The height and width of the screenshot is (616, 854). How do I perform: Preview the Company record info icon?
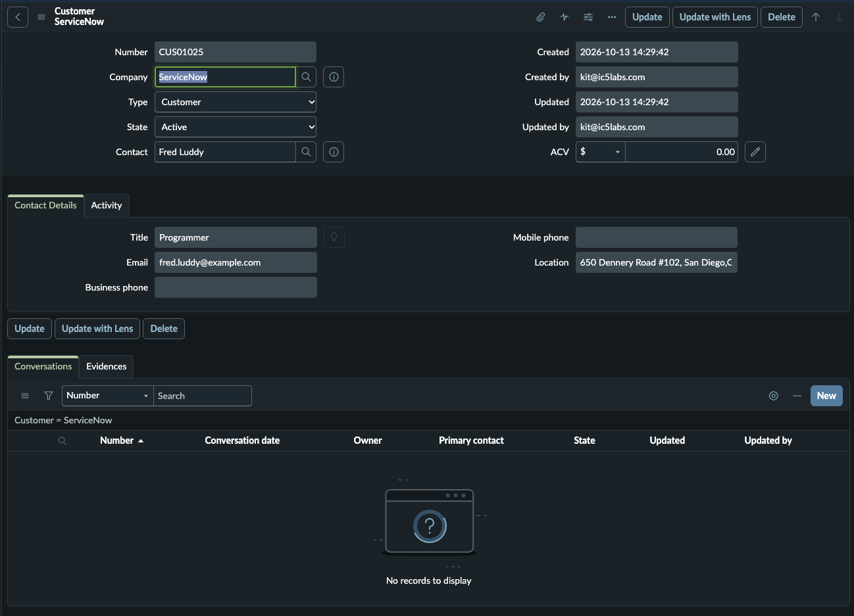tap(334, 77)
